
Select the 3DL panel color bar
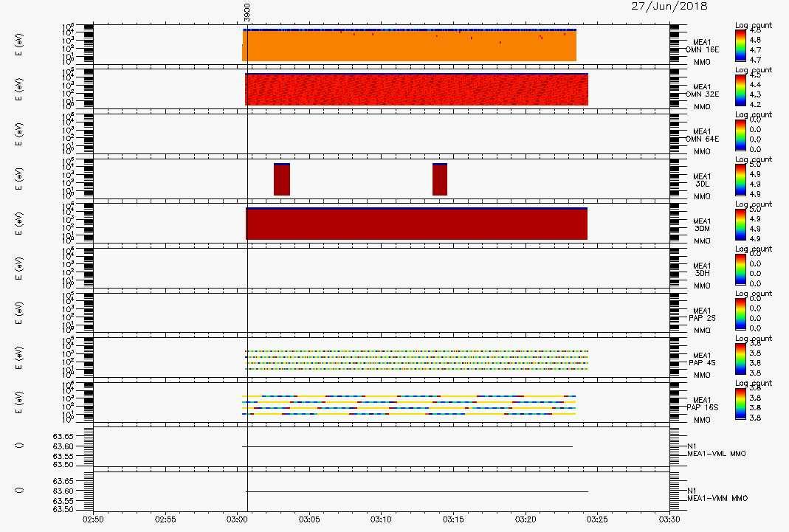tap(741, 179)
